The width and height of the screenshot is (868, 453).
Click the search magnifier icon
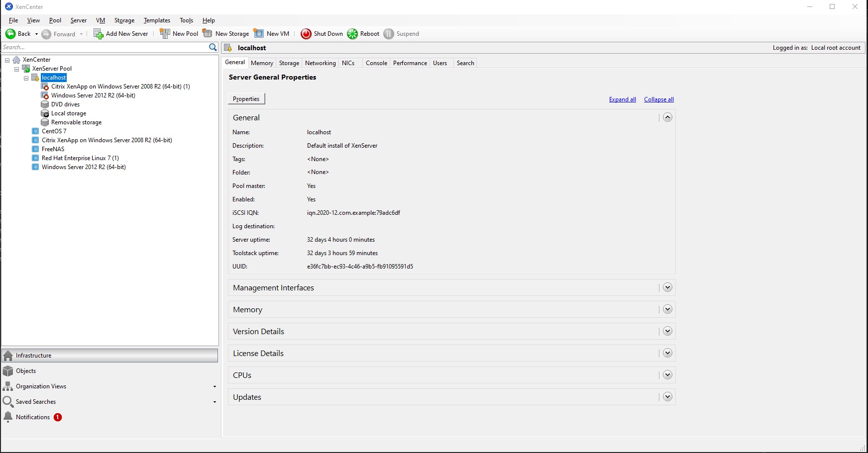tap(213, 47)
